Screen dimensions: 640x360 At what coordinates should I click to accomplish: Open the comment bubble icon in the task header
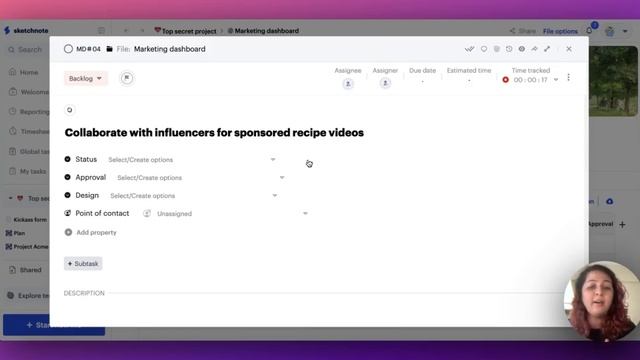tap(484, 49)
